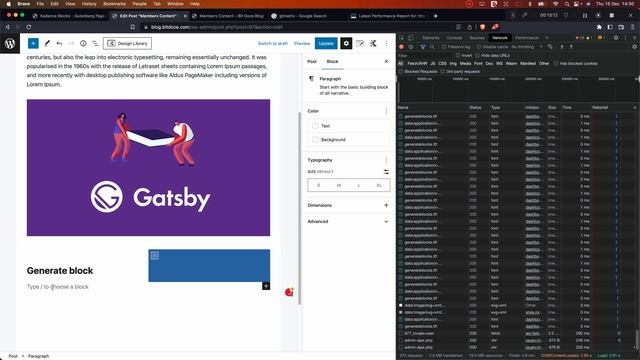Viewport: 640px width, 360px height.
Task: Open DevTools settings gear
Action: [616, 38]
